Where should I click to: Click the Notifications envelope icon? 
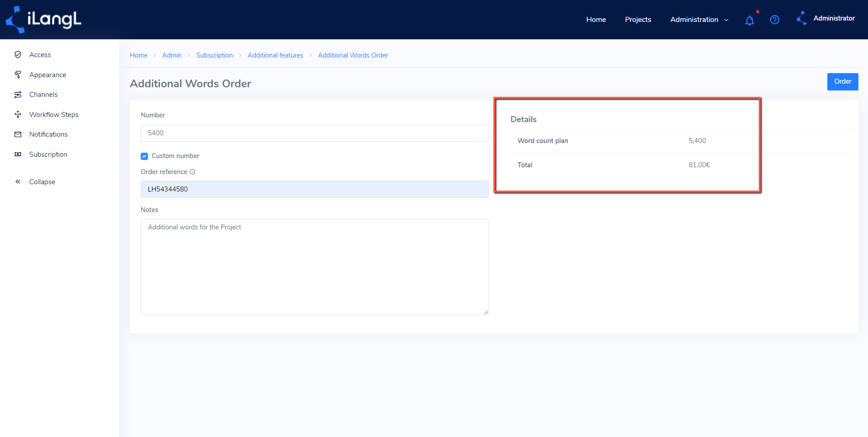pos(18,134)
